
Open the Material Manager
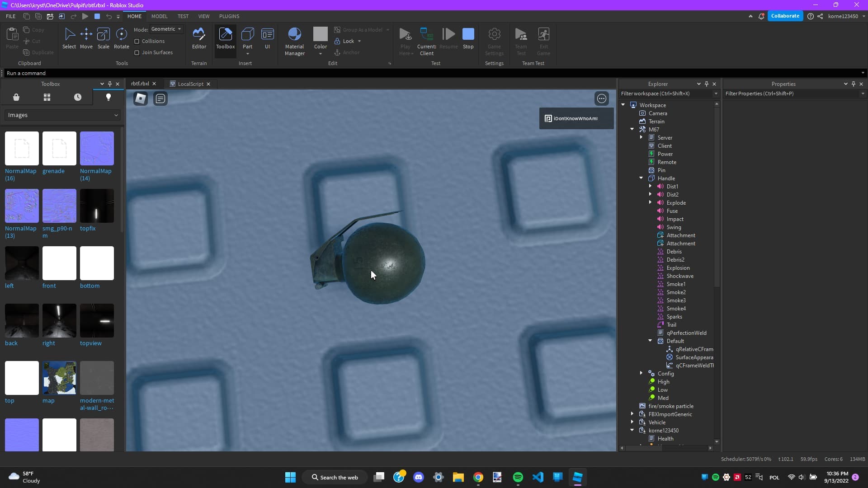click(x=294, y=41)
